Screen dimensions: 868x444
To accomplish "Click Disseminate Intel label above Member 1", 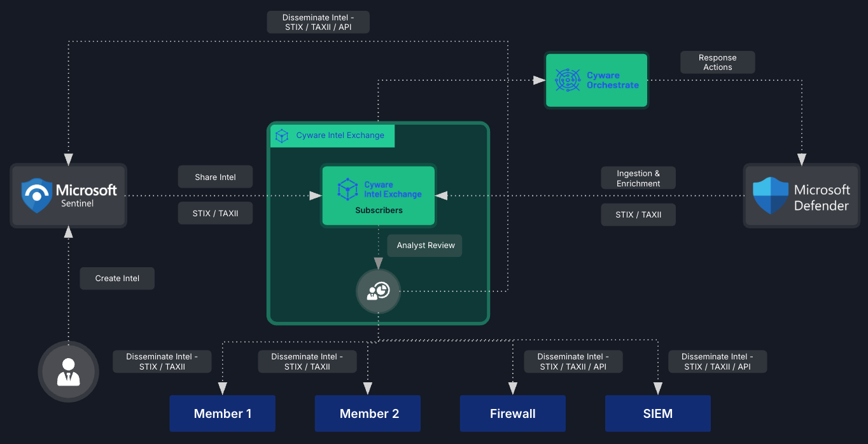I will click(162, 361).
